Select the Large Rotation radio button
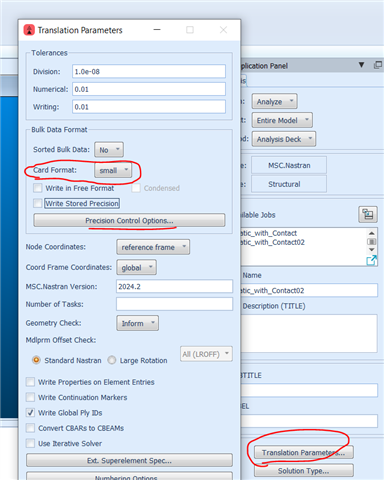The image size is (384, 480). 112,360
